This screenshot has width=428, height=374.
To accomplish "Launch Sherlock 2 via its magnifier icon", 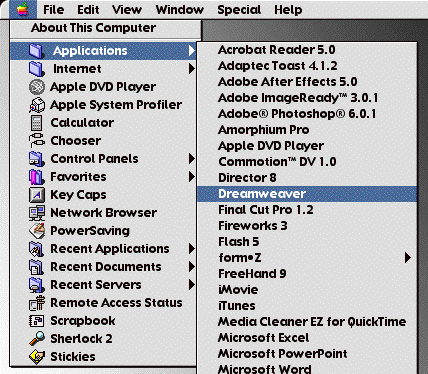I will tap(37, 338).
